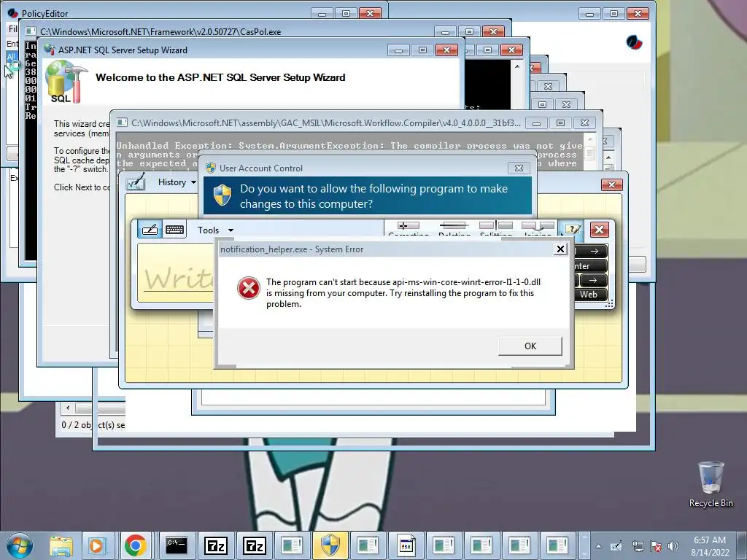
Task: Click the CasPol.exe console title bar icon
Action: click(31, 31)
